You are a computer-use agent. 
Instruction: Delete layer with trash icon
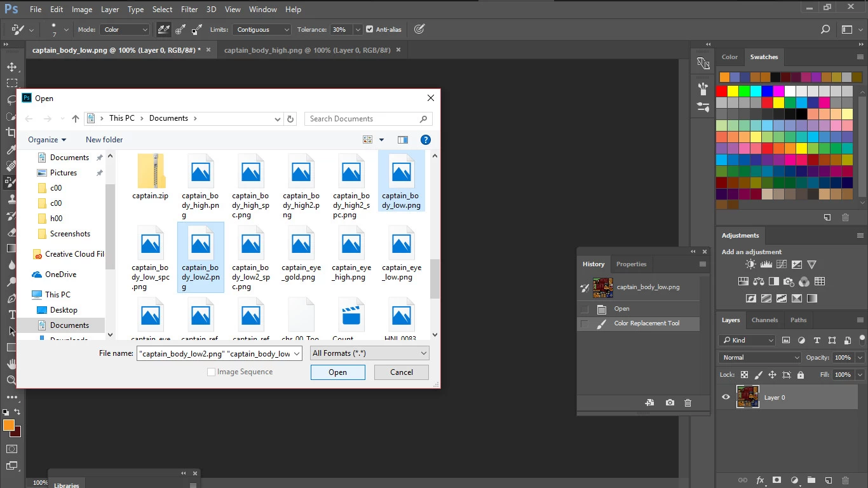(845, 480)
